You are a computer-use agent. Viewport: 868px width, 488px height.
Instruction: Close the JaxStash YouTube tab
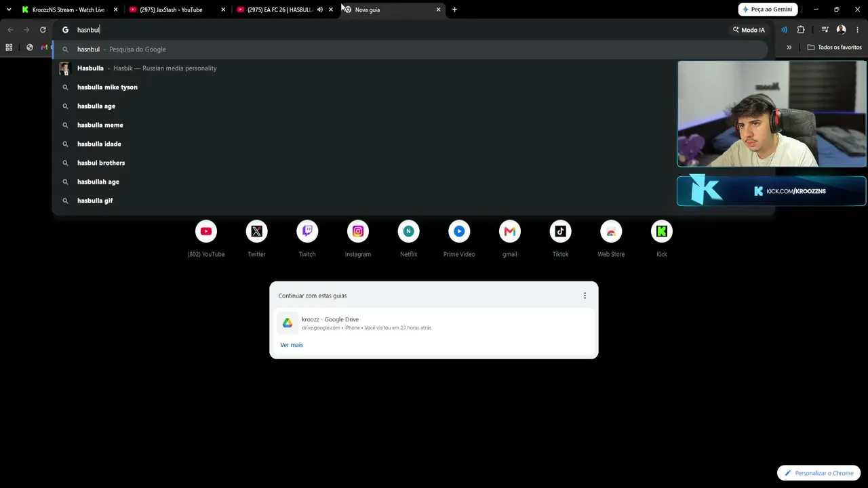(x=223, y=9)
